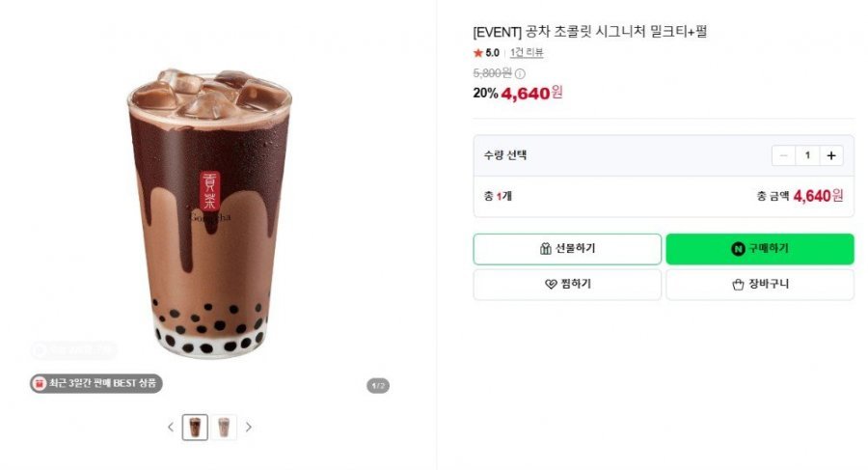Click the 1/2 image counter badge
This screenshot has width=868, height=470.
coord(378,385)
